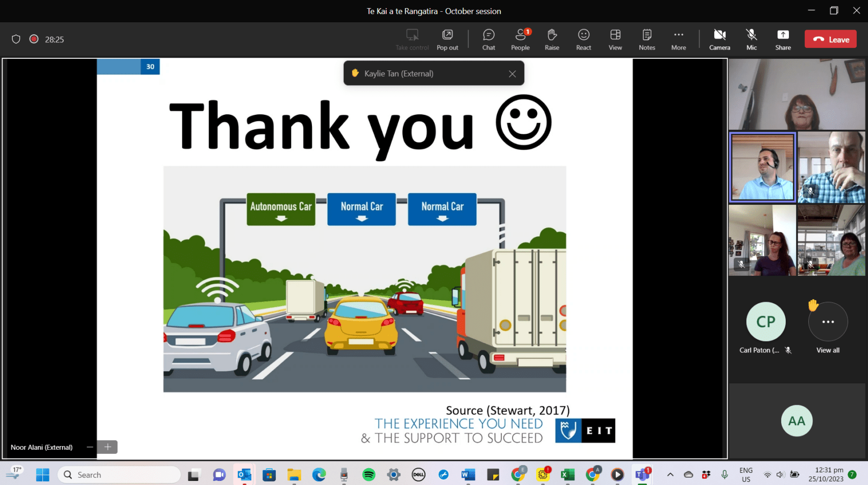Open meeting Notes
Viewport: 868px width, 485px height.
pos(646,39)
